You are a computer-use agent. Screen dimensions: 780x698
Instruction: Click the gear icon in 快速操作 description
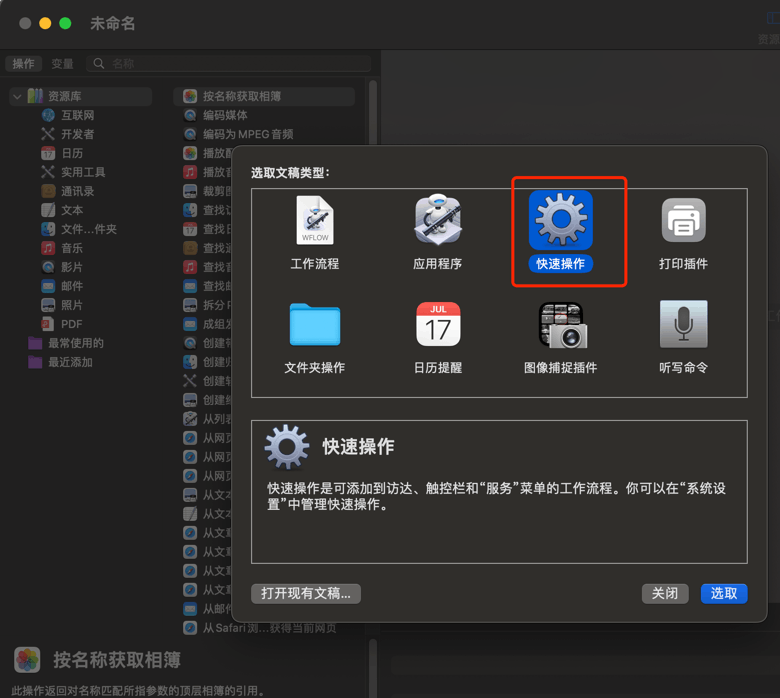[x=287, y=447]
